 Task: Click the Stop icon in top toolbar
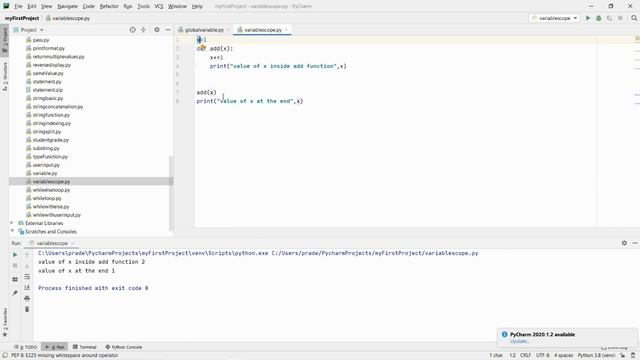coord(620,18)
